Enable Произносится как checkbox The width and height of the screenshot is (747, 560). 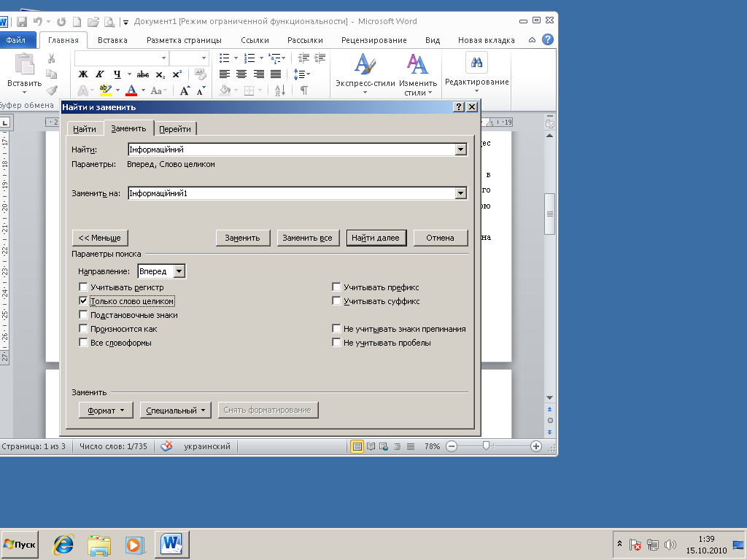click(83, 329)
